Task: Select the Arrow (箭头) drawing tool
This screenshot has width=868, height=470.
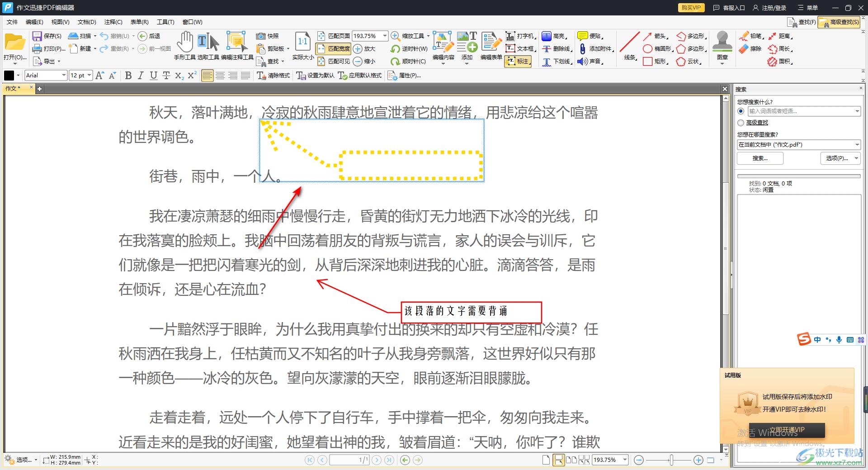Action: pos(655,36)
